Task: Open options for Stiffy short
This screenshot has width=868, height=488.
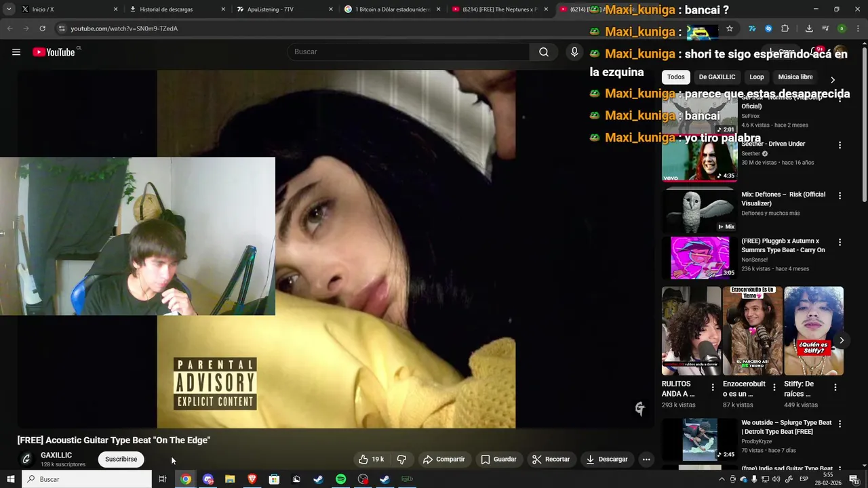Action: [835, 388]
